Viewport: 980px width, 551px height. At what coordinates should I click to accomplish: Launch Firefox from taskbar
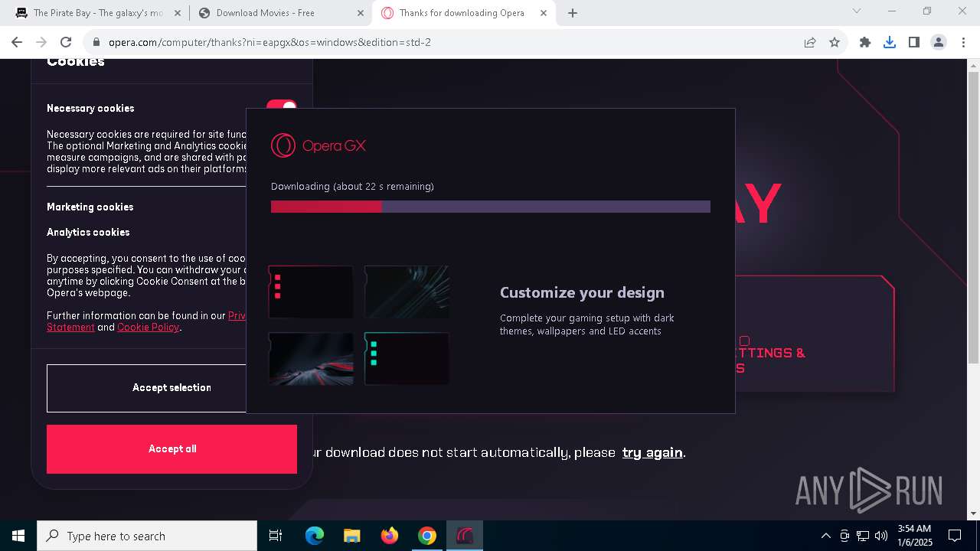[x=390, y=536]
